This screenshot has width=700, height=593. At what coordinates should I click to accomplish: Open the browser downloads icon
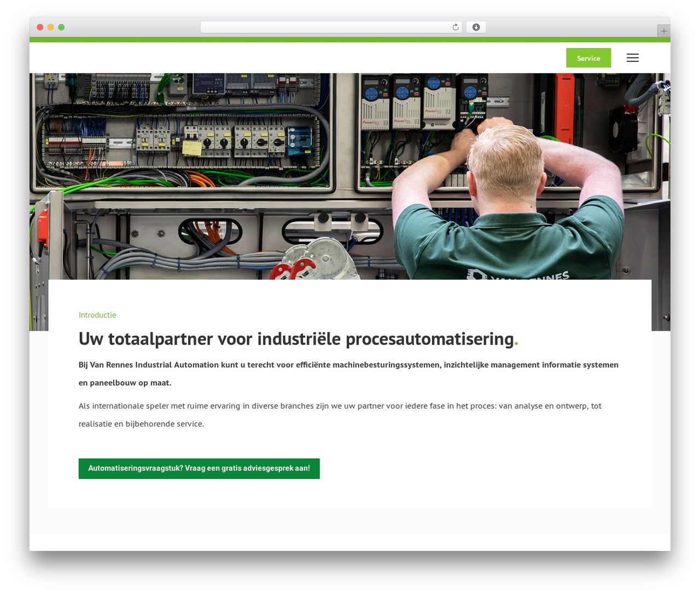pyautogui.click(x=476, y=27)
